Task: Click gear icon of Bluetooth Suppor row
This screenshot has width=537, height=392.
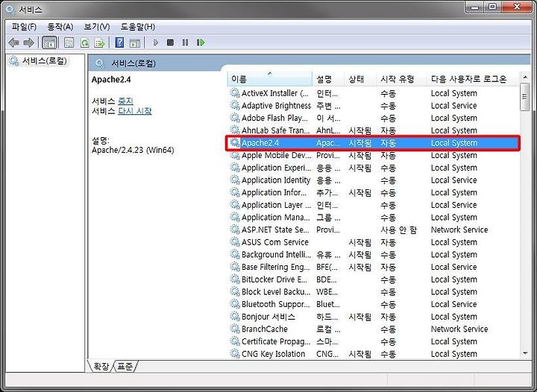Action: pyautogui.click(x=235, y=304)
